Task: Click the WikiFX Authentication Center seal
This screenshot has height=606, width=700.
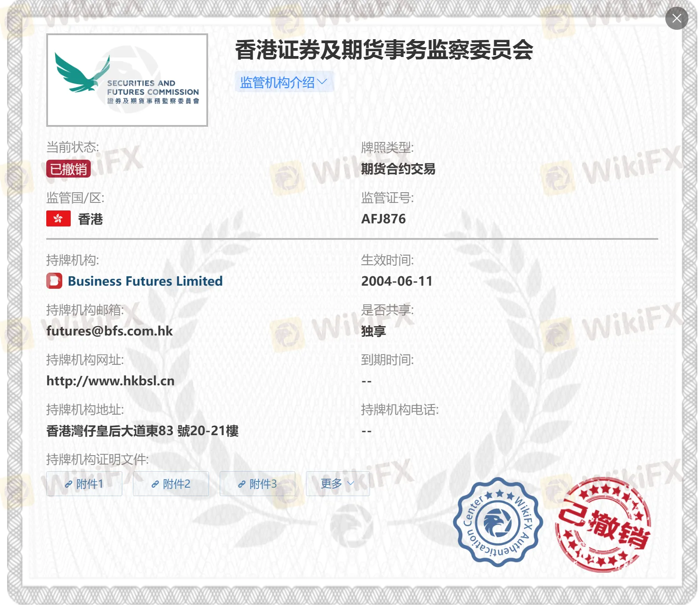Action: pos(498,522)
